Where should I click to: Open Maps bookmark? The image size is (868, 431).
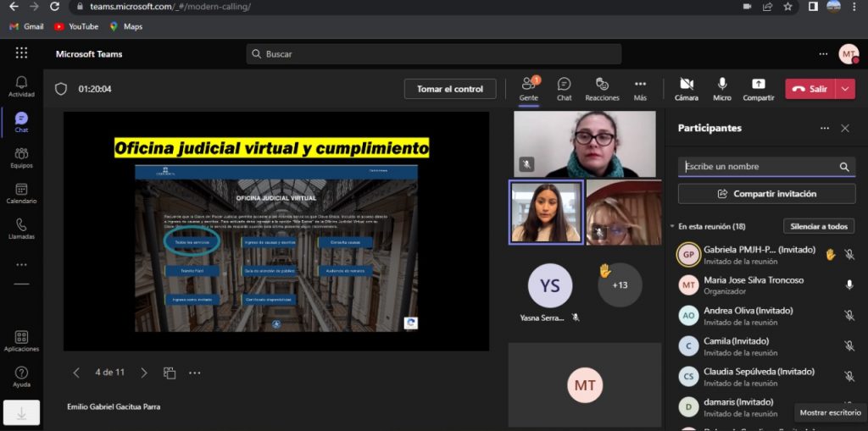point(126,26)
